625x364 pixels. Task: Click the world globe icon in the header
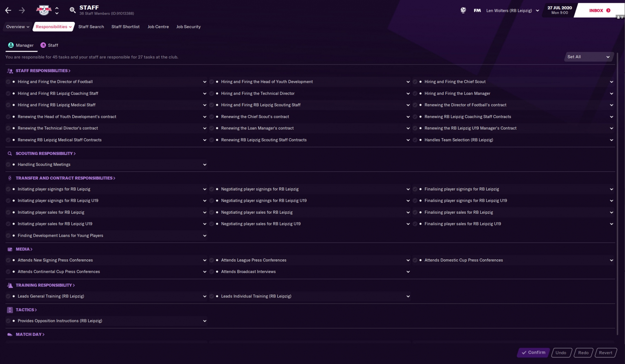pos(463,10)
